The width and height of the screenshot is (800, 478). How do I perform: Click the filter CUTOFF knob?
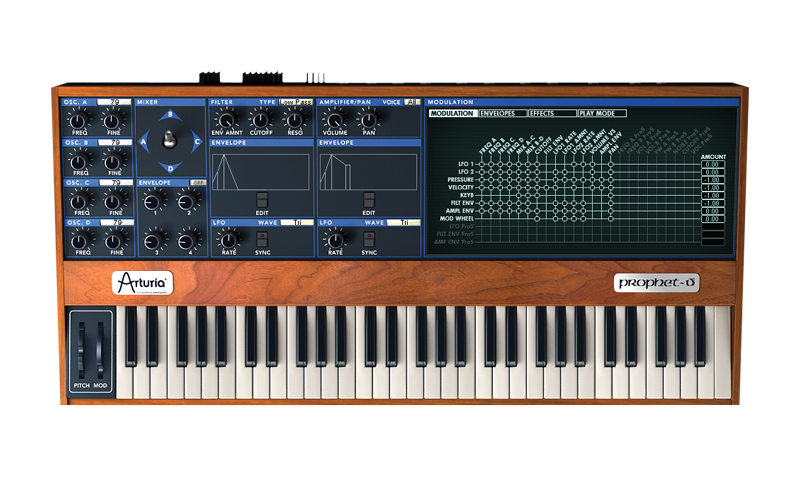(x=260, y=121)
